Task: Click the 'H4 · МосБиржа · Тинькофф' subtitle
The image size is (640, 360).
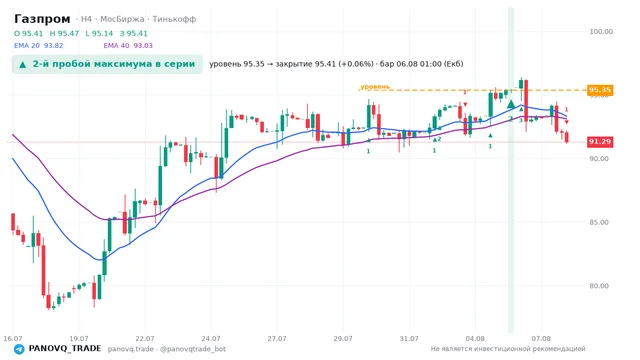Action: [x=138, y=19]
